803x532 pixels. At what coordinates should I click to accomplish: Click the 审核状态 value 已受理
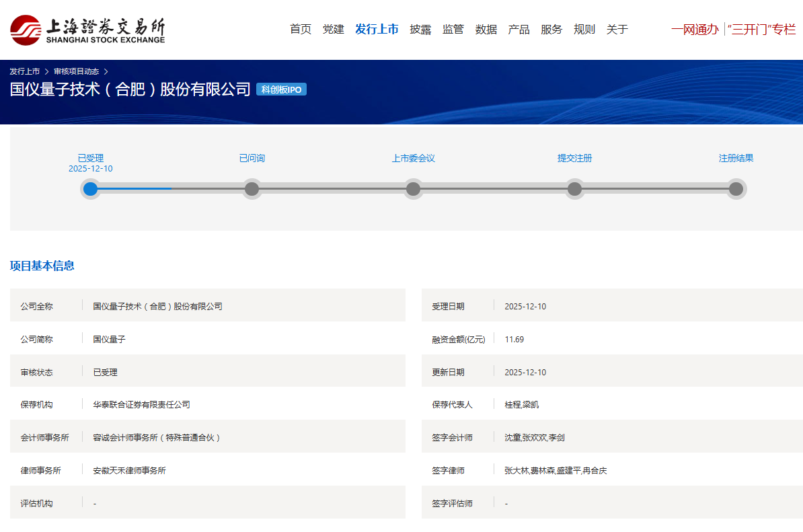(105, 372)
